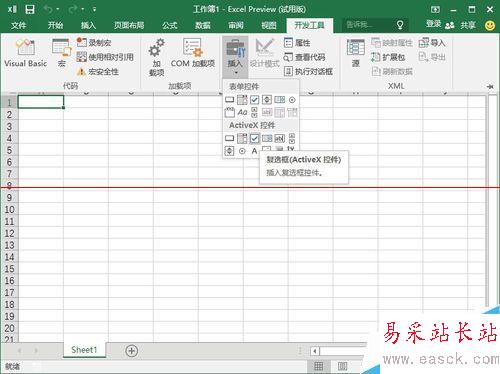
Task: Select the Developer (开发工具) tab
Action: coord(309,25)
